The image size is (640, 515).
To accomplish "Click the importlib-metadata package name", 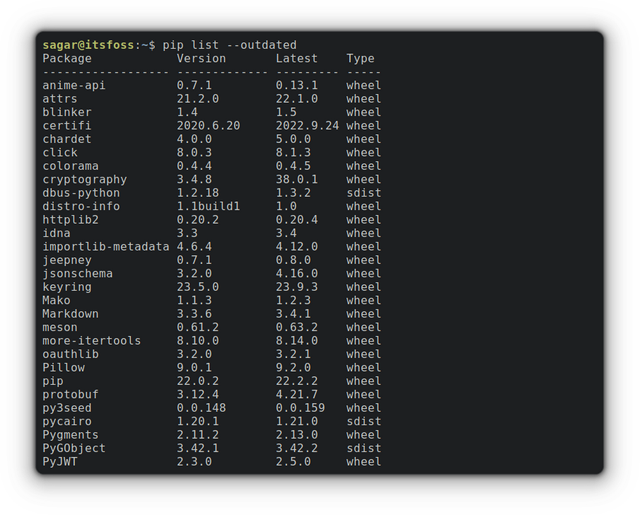I will [106, 246].
